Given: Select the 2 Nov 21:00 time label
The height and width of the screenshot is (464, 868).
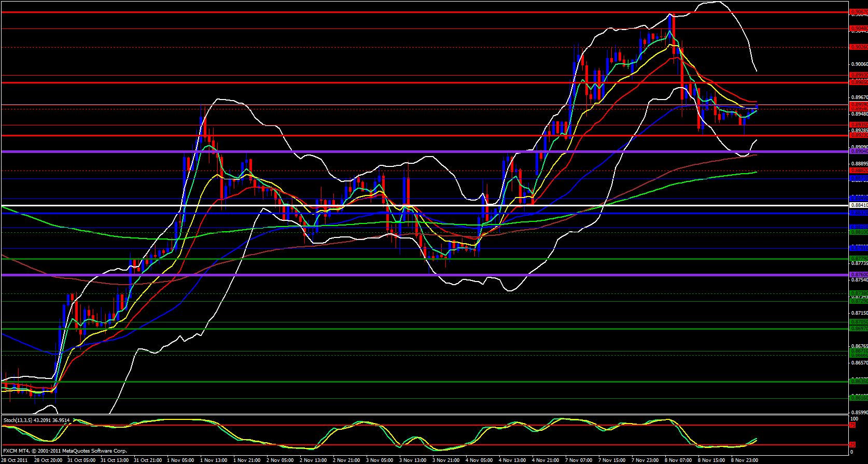Looking at the screenshot, I should coord(347,460).
